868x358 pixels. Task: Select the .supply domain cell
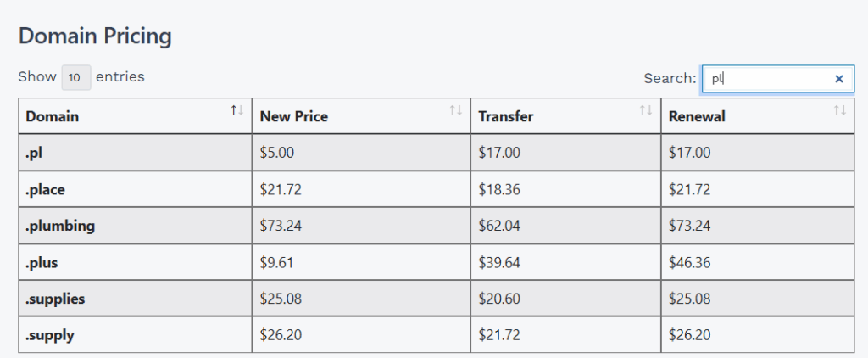135,335
